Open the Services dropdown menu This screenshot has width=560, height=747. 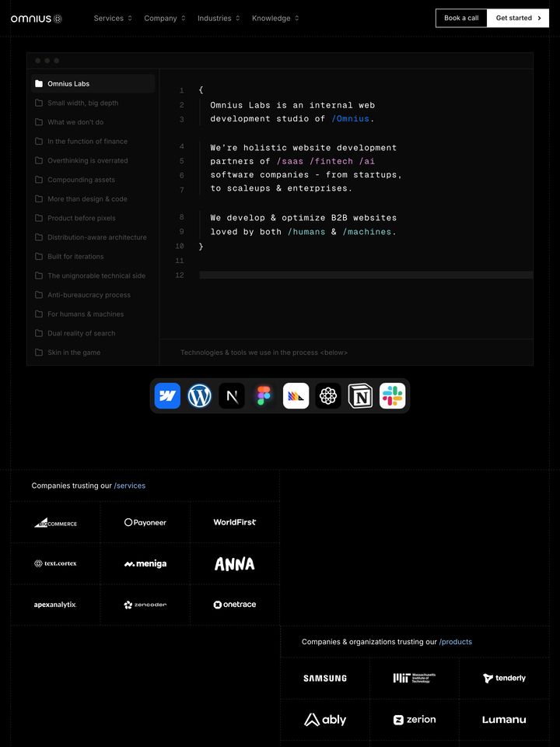pyautogui.click(x=112, y=18)
